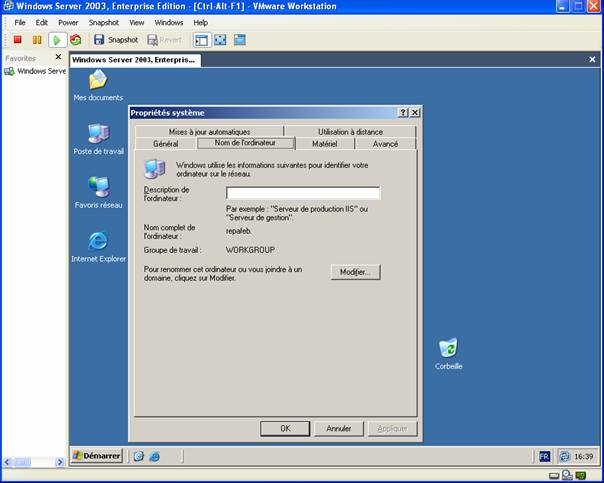Select the Poste de travail desktop icon

coord(99,139)
